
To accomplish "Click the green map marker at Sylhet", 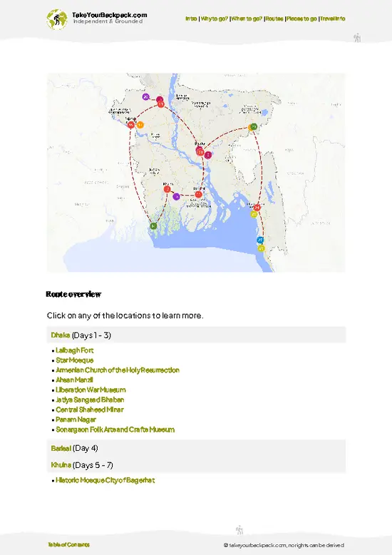I will point(254,127).
